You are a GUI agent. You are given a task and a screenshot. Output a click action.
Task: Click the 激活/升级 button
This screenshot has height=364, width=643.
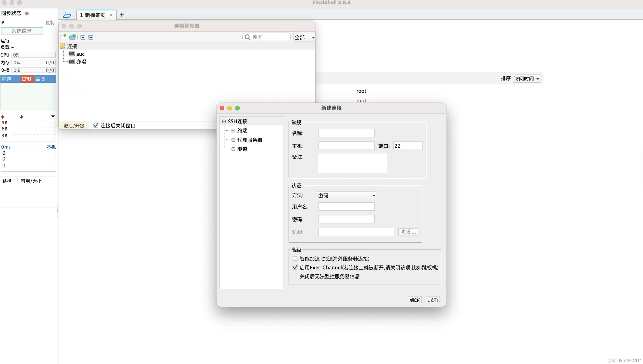click(74, 126)
